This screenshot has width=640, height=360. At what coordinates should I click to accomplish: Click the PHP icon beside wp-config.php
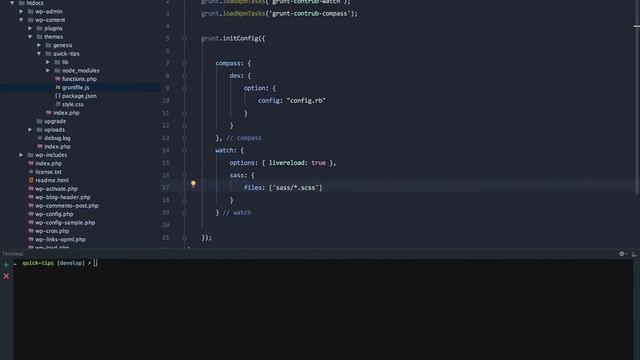pyautogui.click(x=31, y=214)
